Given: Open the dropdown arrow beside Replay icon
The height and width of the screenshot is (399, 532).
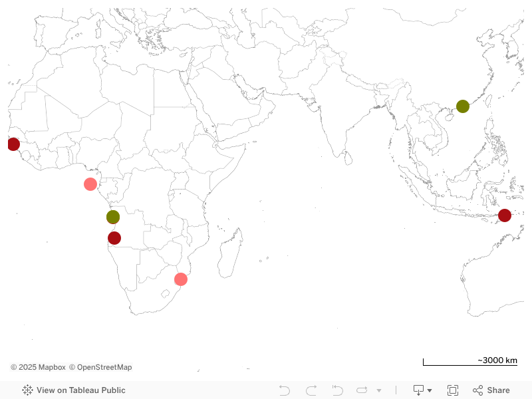Looking at the screenshot, I should coord(379,390).
